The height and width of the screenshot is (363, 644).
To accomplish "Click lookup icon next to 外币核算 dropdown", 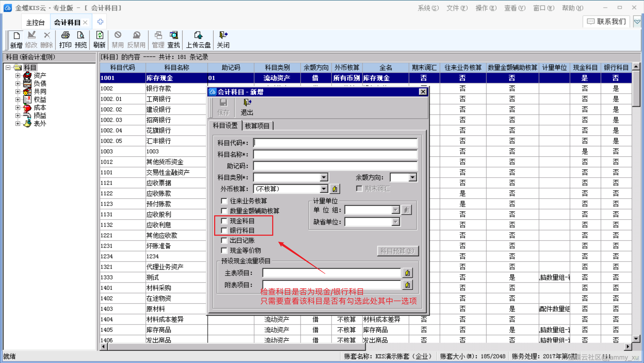I will pos(335,189).
